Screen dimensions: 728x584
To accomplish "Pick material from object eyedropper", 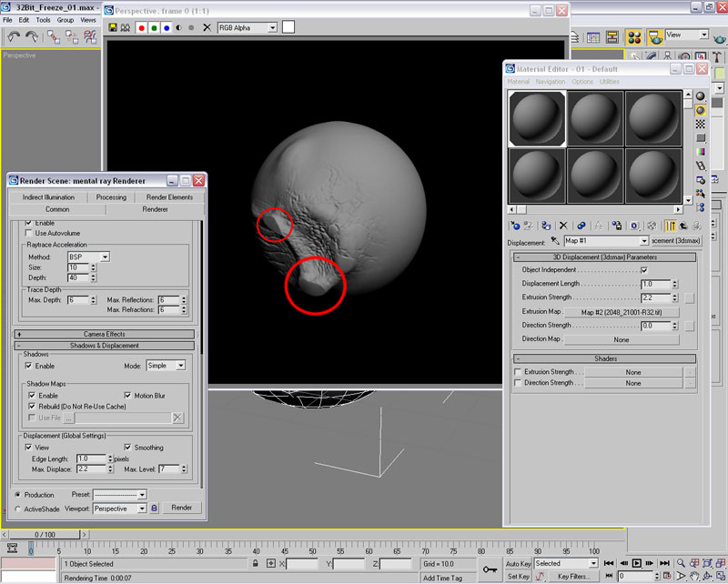I will click(x=555, y=241).
